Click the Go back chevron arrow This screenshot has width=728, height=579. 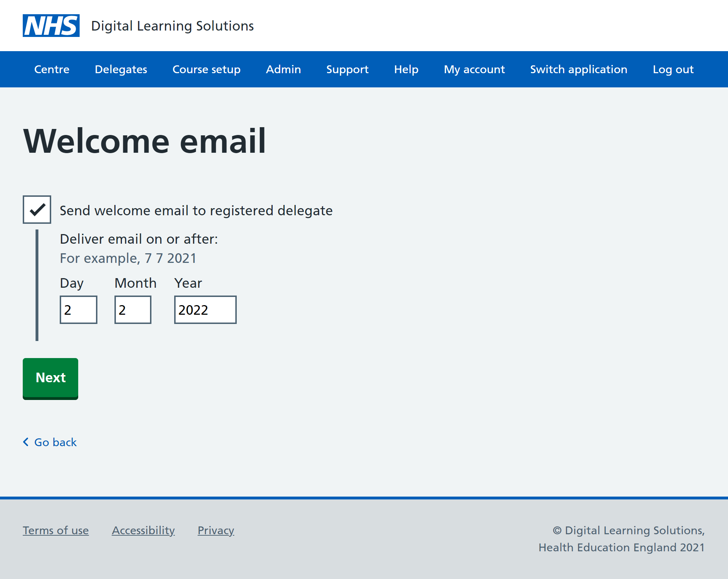pyautogui.click(x=26, y=442)
